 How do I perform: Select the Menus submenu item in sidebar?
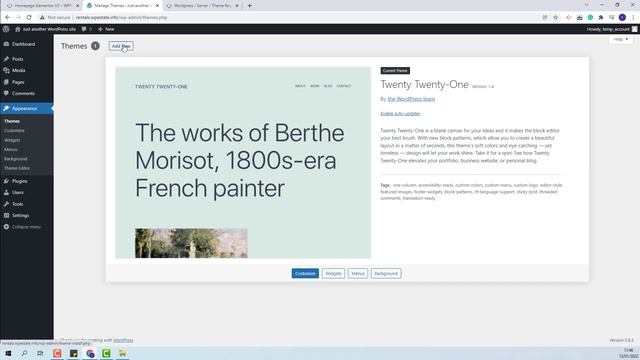[x=11, y=149]
